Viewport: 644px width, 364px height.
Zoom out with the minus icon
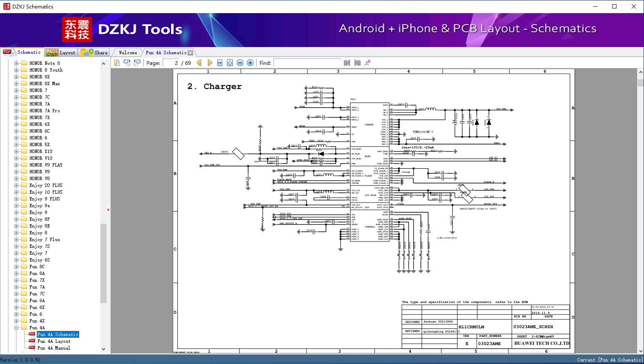(240, 63)
